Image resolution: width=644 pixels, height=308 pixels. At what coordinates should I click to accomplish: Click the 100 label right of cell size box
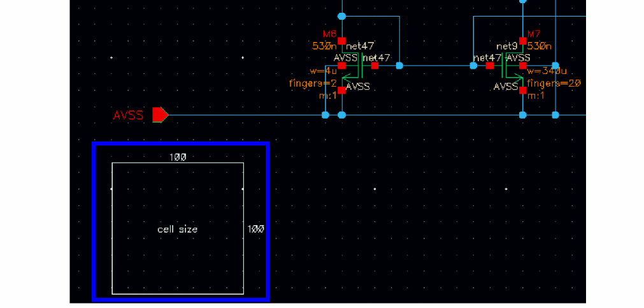[256, 229]
